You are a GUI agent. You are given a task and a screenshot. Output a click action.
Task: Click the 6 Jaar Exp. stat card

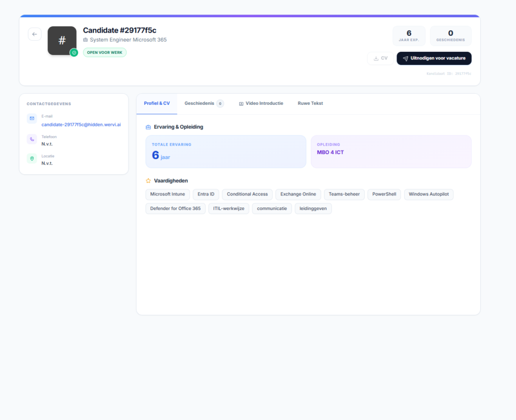click(409, 36)
